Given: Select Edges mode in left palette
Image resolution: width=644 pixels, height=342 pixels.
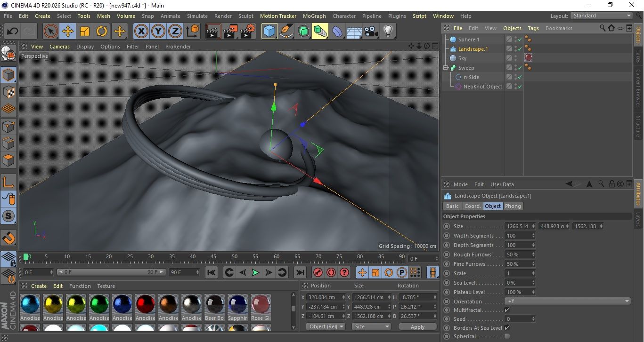Looking at the screenshot, I should click(x=8, y=143).
